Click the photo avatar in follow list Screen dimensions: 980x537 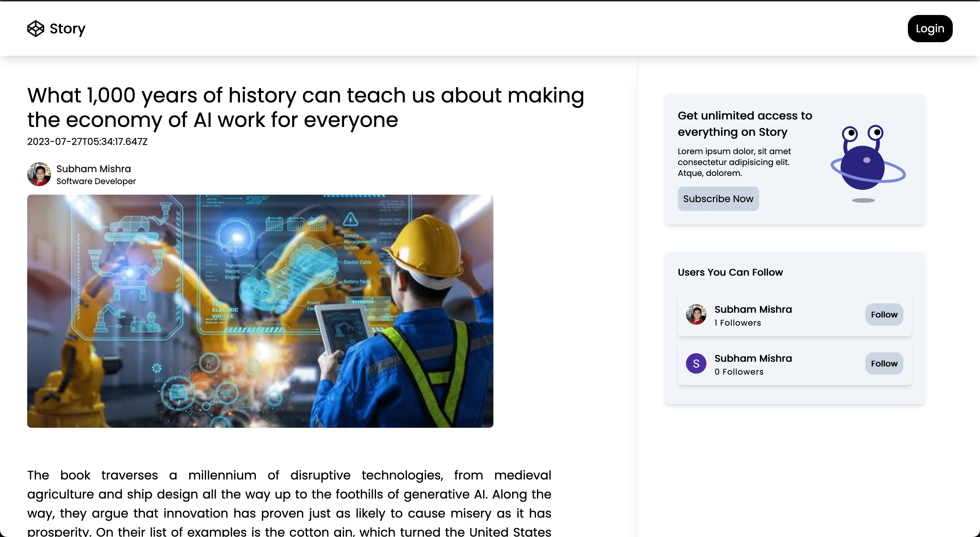(696, 314)
